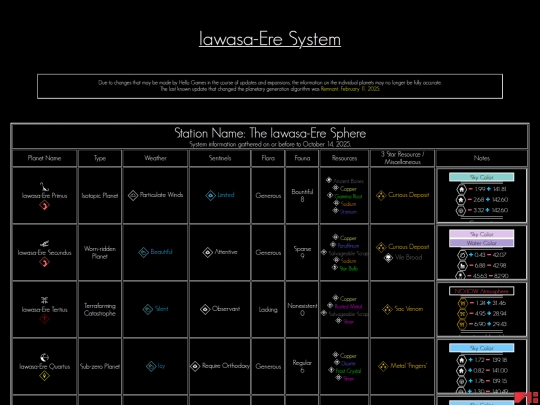Image resolution: width=540 pixels, height=405 pixels.
Task: Click the Weather column header
Action: (155, 158)
